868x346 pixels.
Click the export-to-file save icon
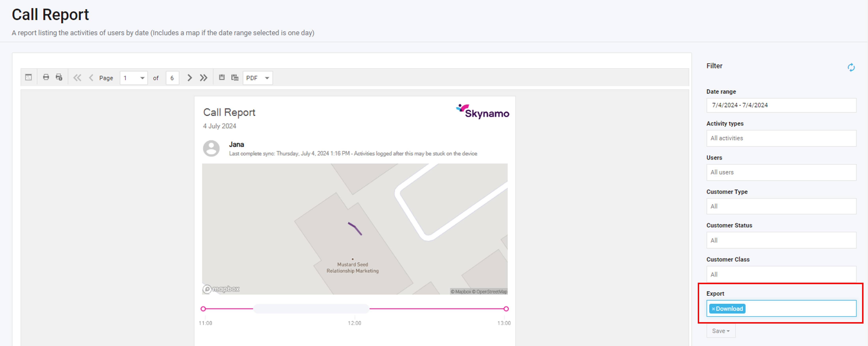click(x=222, y=77)
